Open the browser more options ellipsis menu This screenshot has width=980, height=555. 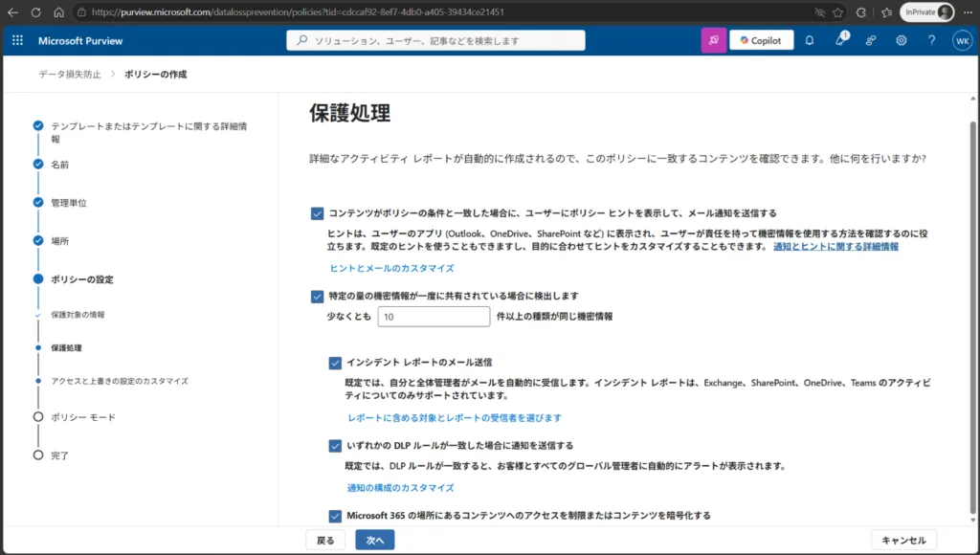click(x=969, y=11)
